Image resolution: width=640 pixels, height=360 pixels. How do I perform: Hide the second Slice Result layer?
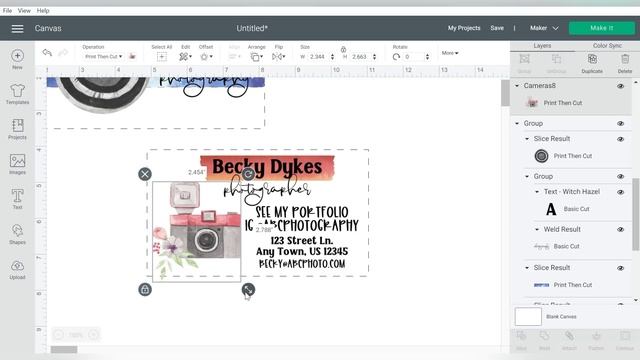pos(620,268)
